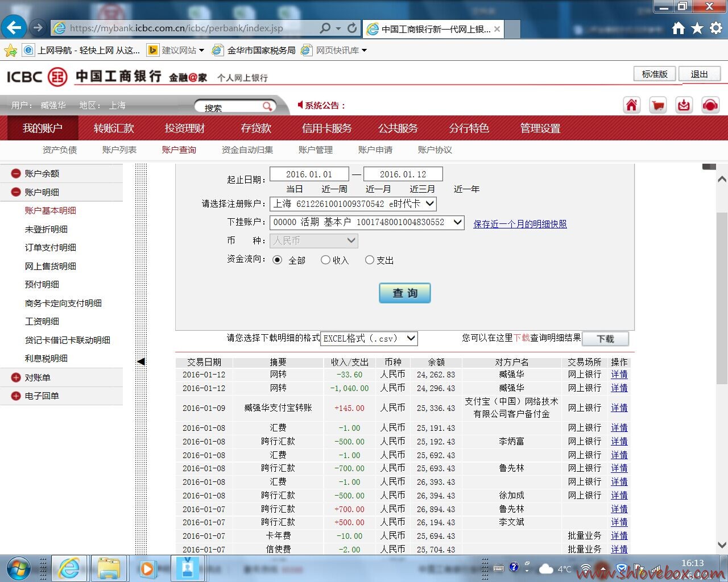Image resolution: width=728 pixels, height=582 pixels.
Task: Switch to 账户列表 submenu tab
Action: point(119,150)
